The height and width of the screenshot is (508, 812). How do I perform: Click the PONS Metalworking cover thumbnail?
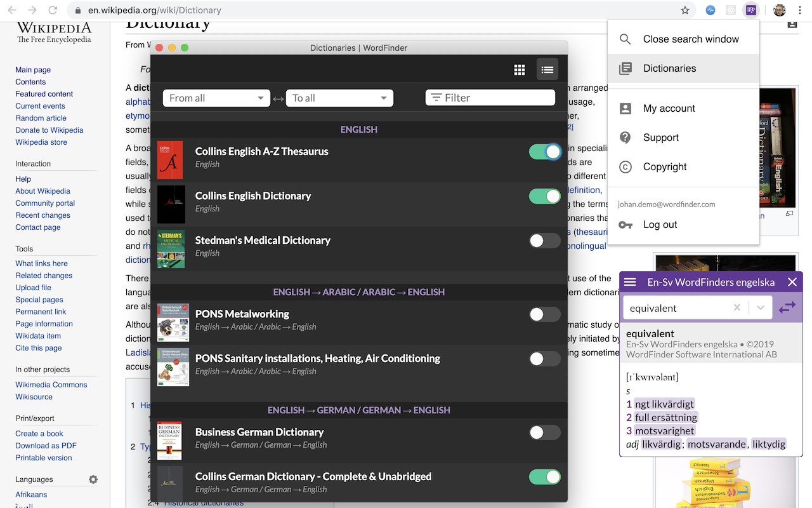(x=173, y=323)
